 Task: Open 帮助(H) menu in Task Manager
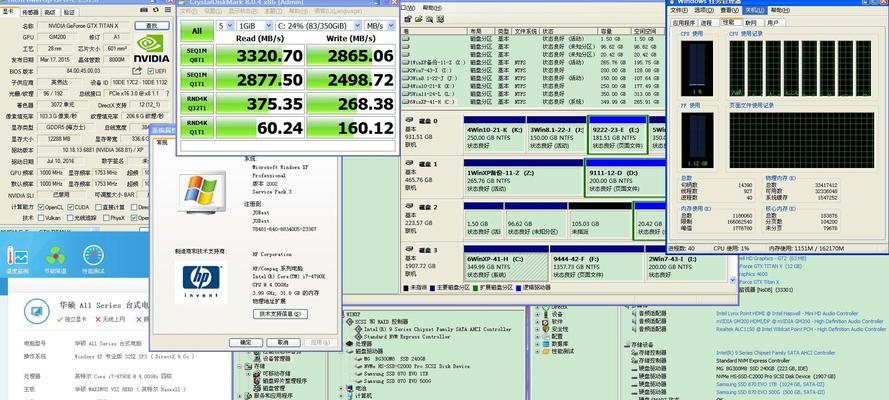(780, 10)
